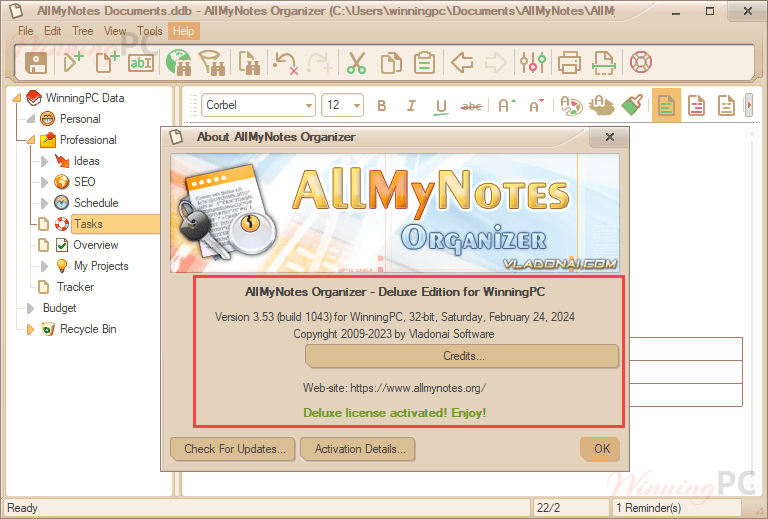The width and height of the screenshot is (768, 519).
Task: Open text color palette icon
Action: (571, 105)
